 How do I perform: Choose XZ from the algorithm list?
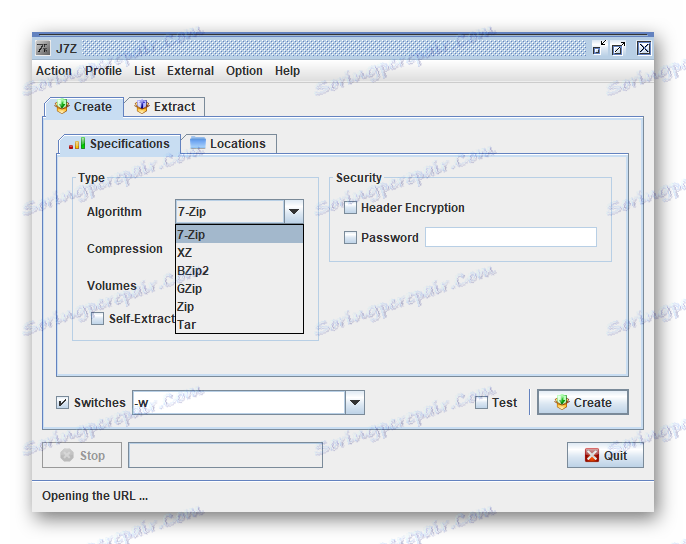coord(239,253)
